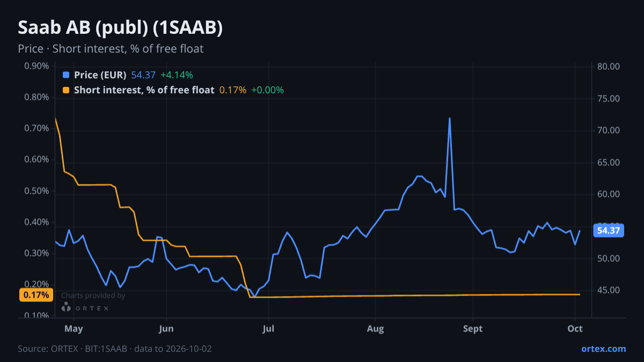The height and width of the screenshot is (362, 644).
Task: Click the 0.40% left axis label
Action: [x=36, y=222]
